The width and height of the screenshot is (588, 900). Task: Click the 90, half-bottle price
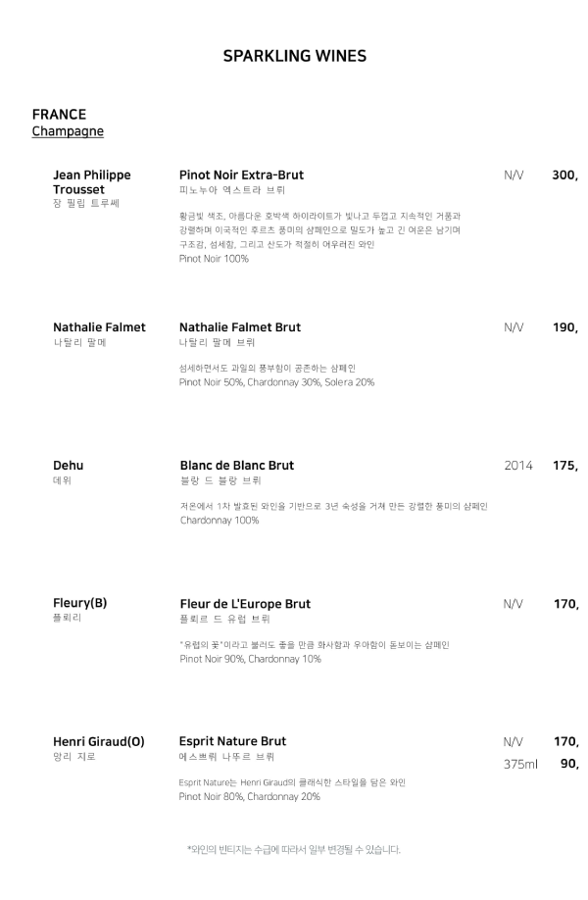click(568, 764)
